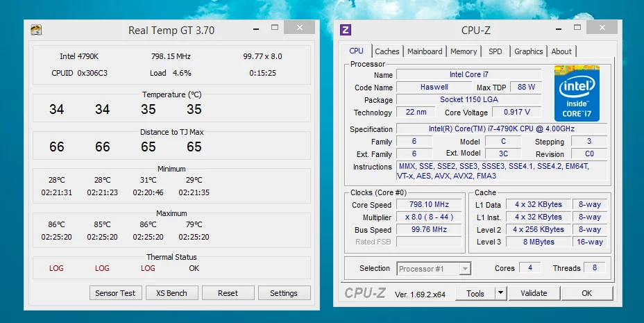
Task: Click the Core Speed value 798.10 MHz
Action: pos(429,204)
